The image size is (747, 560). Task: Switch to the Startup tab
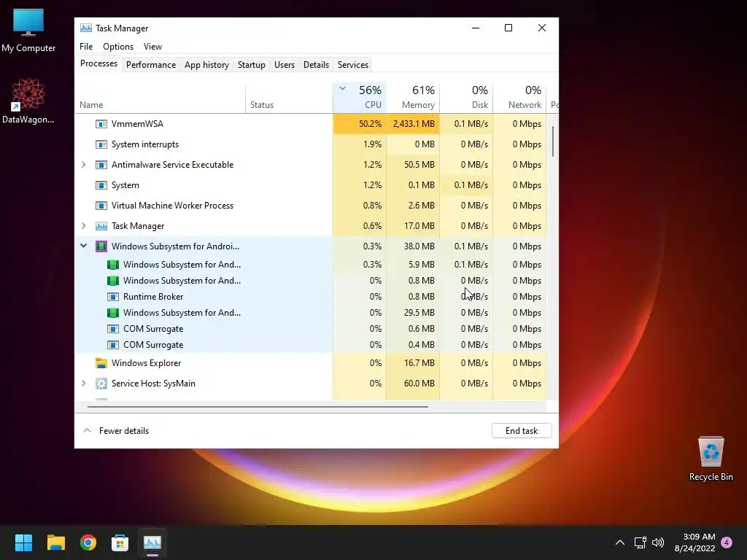[x=252, y=65]
